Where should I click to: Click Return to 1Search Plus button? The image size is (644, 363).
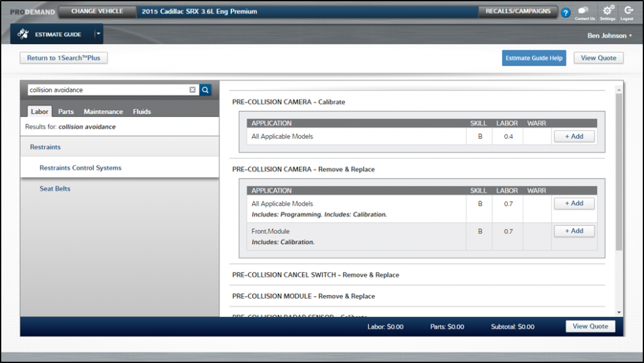64,58
